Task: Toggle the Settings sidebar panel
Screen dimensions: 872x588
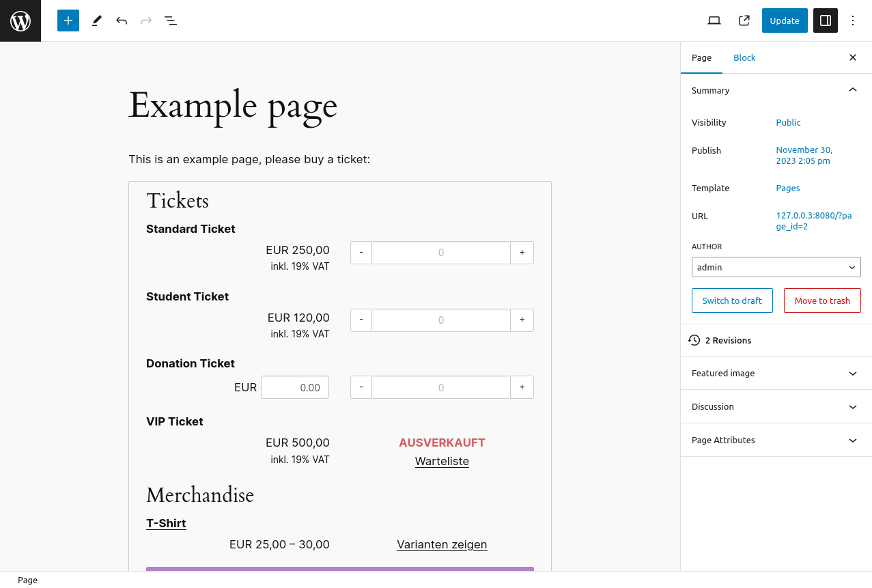Action: pyautogui.click(x=826, y=20)
